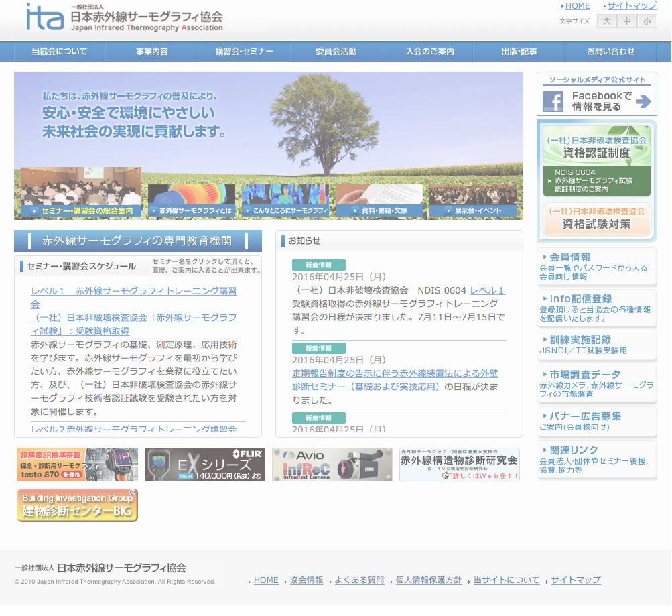Open 建物診断センターBIG banner
Viewport: 672px width, 616px height.
click(x=78, y=505)
